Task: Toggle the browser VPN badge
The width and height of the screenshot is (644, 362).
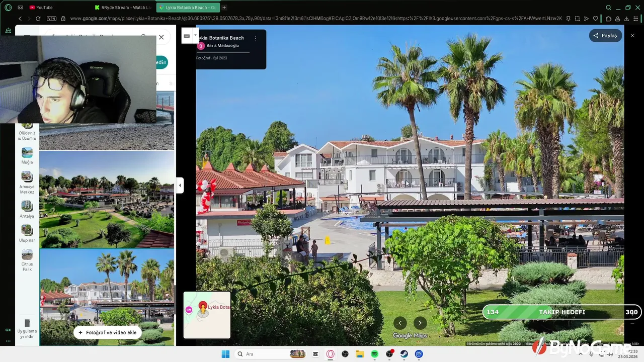Action: (x=52, y=19)
